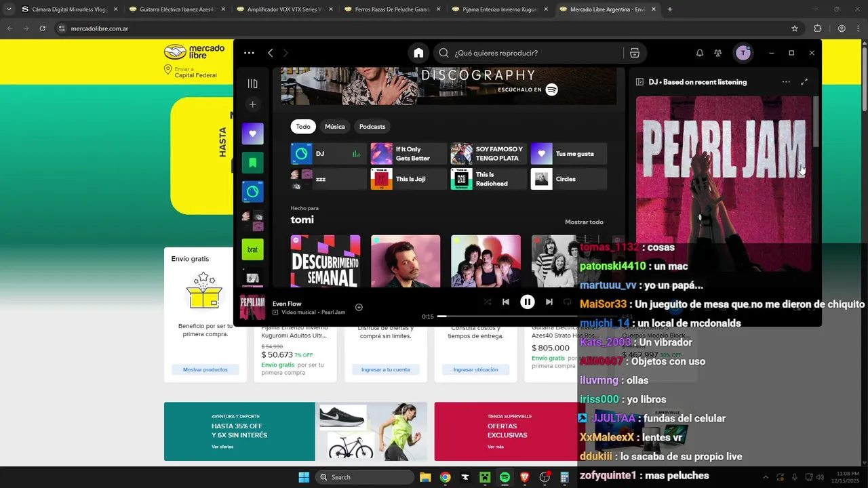Image resolution: width=868 pixels, height=488 pixels.
Task: Open File Explorer from taskbar
Action: [425, 477]
